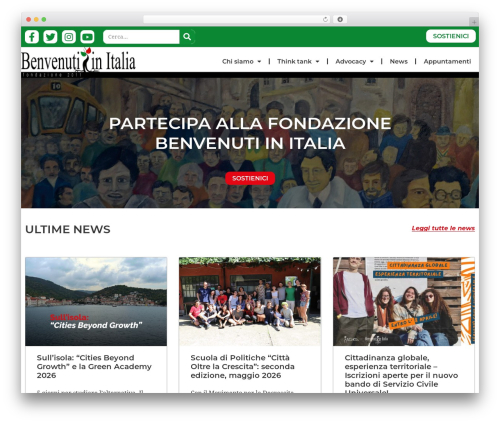This screenshot has width=500, height=423.
Task: Expand the Chi siamo menu
Action: click(x=241, y=61)
